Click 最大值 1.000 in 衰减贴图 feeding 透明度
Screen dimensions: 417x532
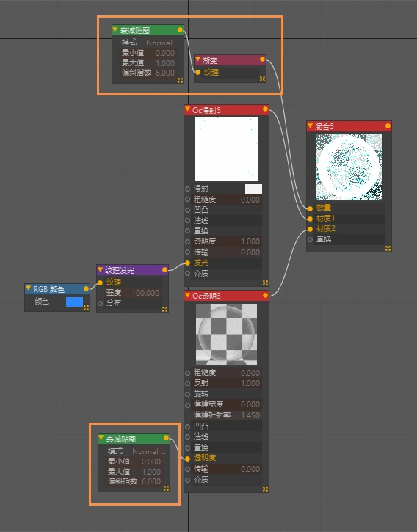134,472
